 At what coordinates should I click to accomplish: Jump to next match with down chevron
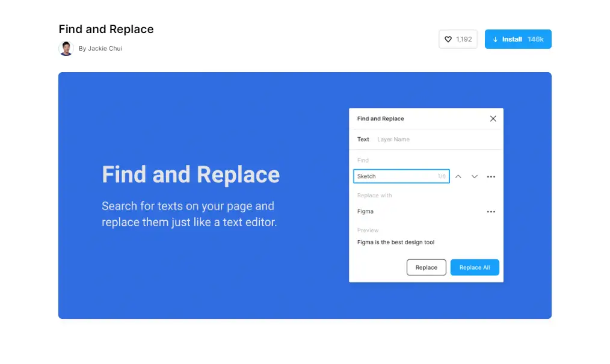(475, 176)
